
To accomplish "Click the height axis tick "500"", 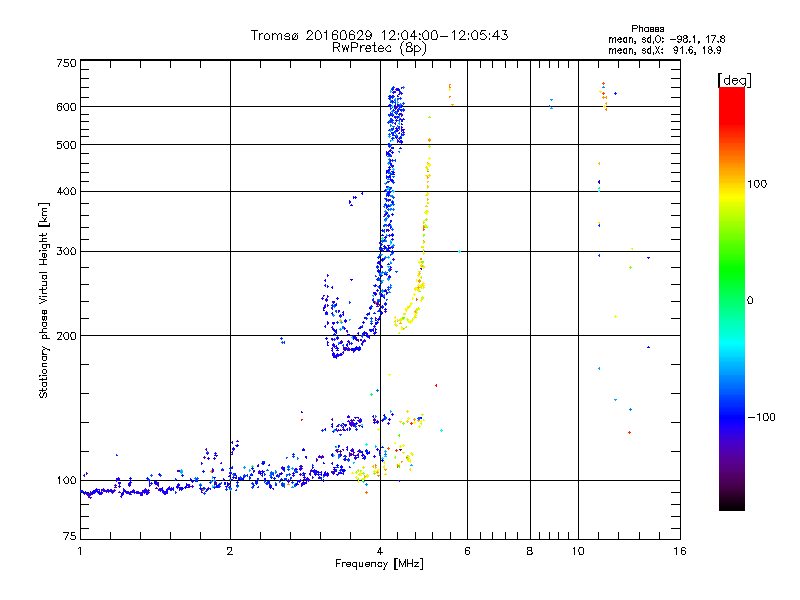I will click(x=66, y=145).
